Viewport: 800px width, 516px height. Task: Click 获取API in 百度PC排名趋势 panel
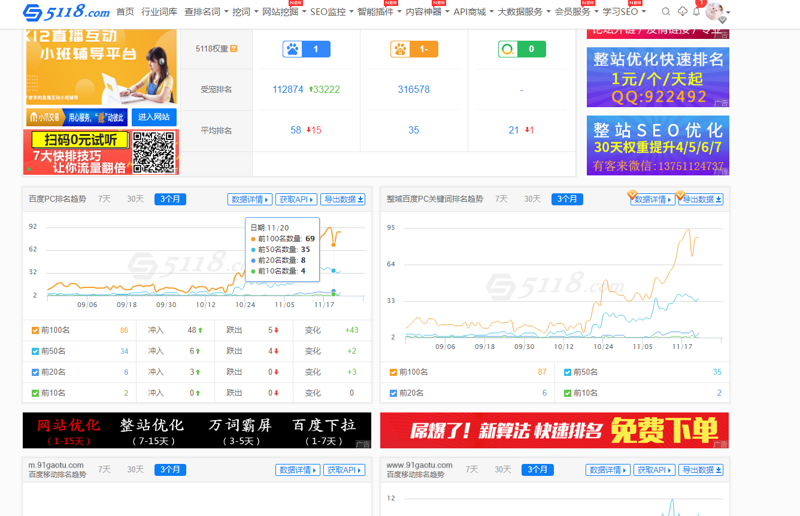click(x=296, y=199)
